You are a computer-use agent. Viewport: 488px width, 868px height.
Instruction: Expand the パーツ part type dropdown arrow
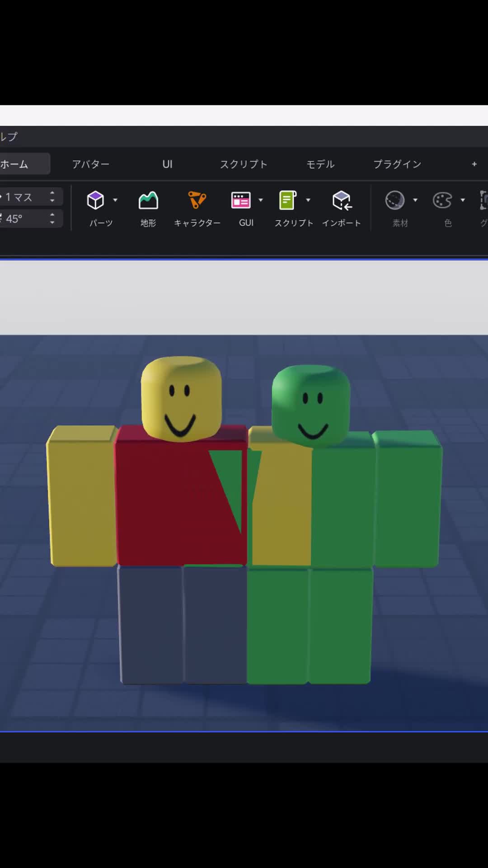pyautogui.click(x=115, y=200)
